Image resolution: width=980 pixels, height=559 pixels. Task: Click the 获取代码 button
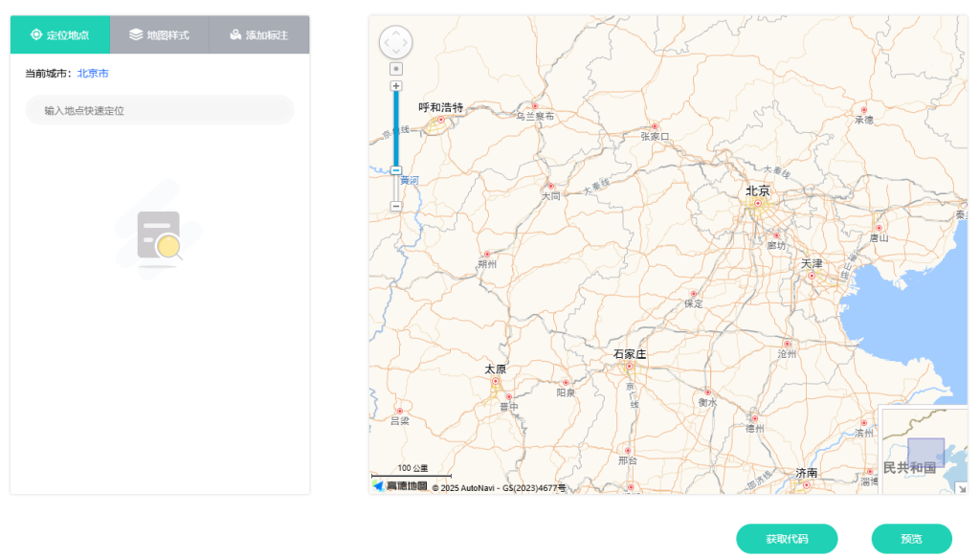(787, 538)
